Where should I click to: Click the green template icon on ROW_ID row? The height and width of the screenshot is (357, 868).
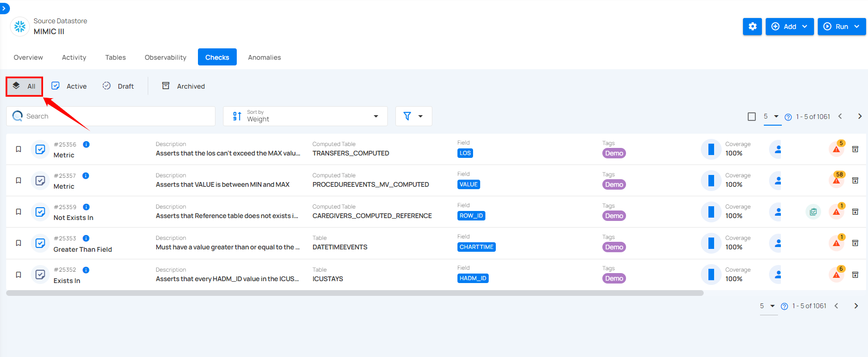coord(813,211)
